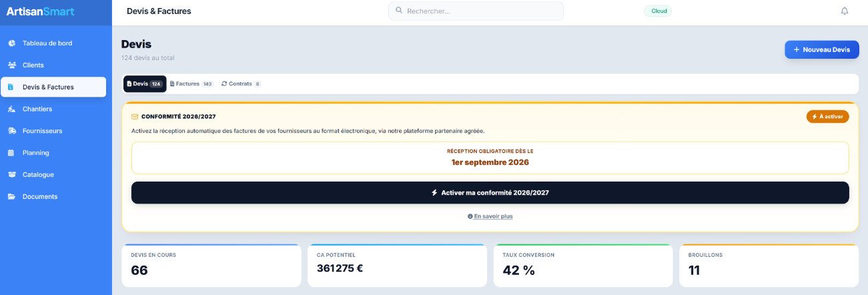Click the search magnifier icon
868x295 pixels.
point(399,11)
